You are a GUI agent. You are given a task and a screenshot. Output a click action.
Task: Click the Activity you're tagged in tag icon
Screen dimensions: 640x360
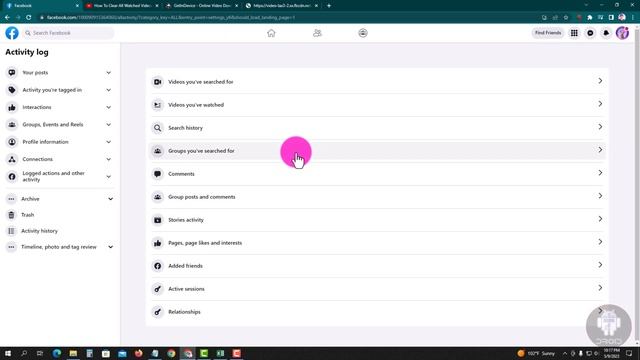[12, 90]
